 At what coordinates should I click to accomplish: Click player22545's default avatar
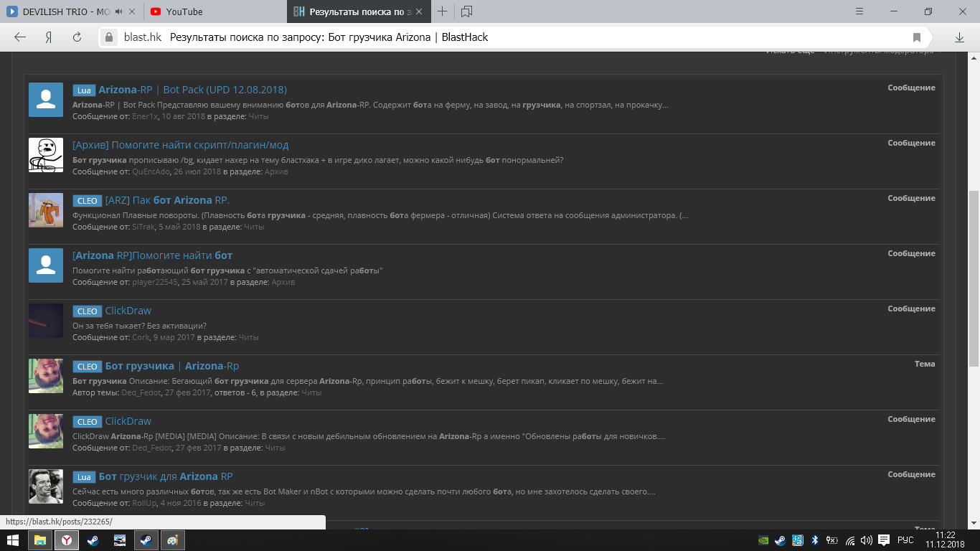pyautogui.click(x=46, y=265)
